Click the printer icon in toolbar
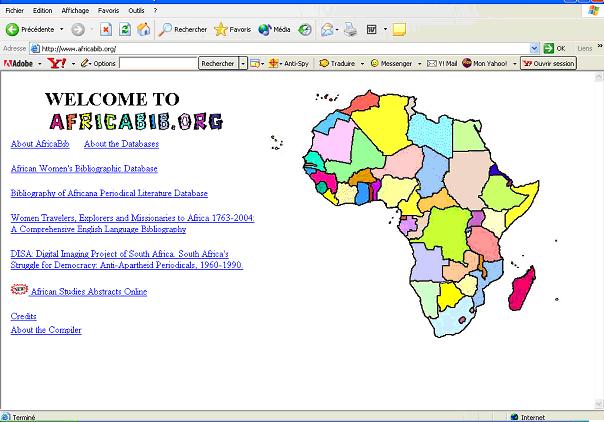604x422 pixels. tap(350, 29)
